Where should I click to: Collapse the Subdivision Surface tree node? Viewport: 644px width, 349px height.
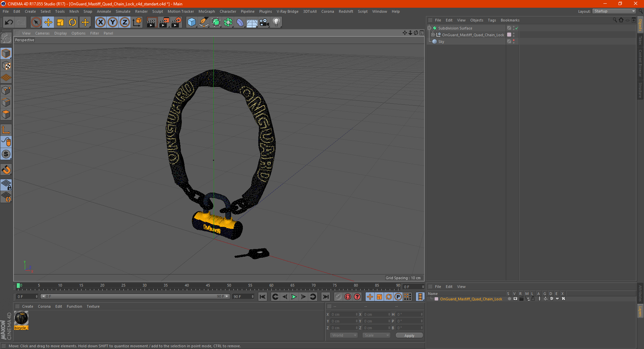(x=429, y=28)
